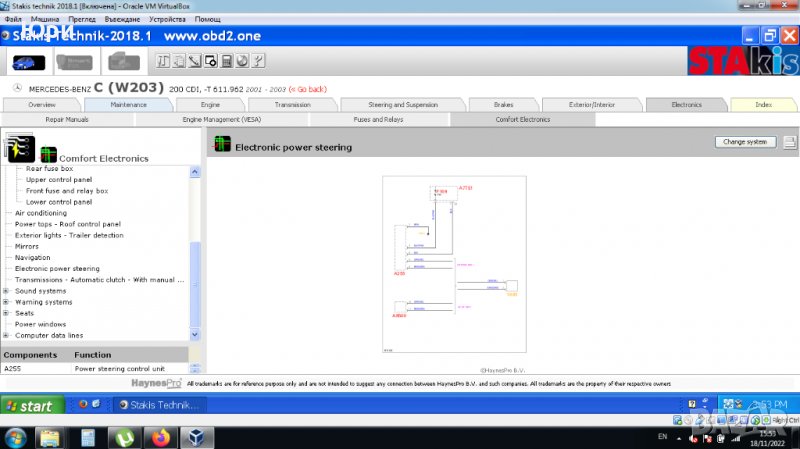Open the help question mark toolbar icon
800x449 pixels.
pyautogui.click(x=259, y=61)
